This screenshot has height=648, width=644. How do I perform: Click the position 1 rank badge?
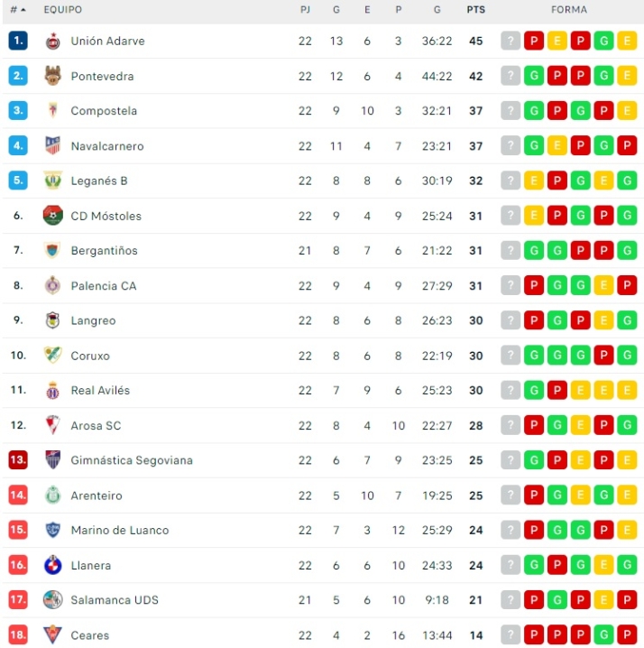[18, 42]
